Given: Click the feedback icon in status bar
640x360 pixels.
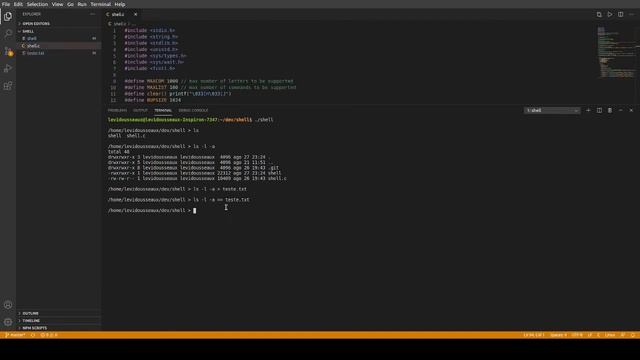Looking at the screenshot, I should 623,335.
